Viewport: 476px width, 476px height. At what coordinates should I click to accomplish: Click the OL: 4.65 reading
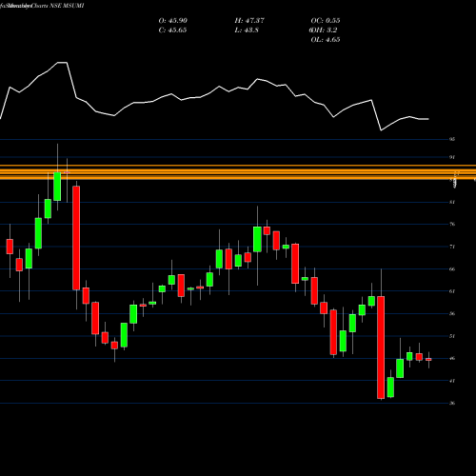pyautogui.click(x=326, y=40)
